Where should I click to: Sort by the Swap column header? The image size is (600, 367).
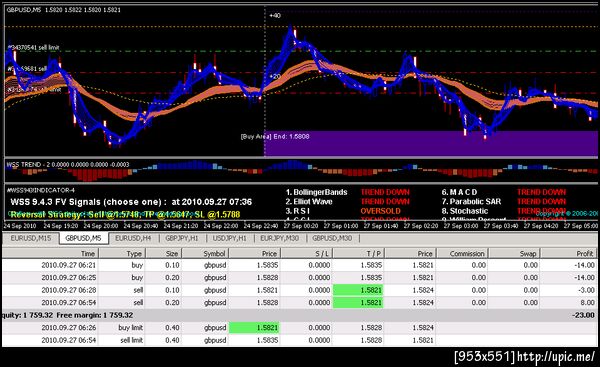point(515,253)
